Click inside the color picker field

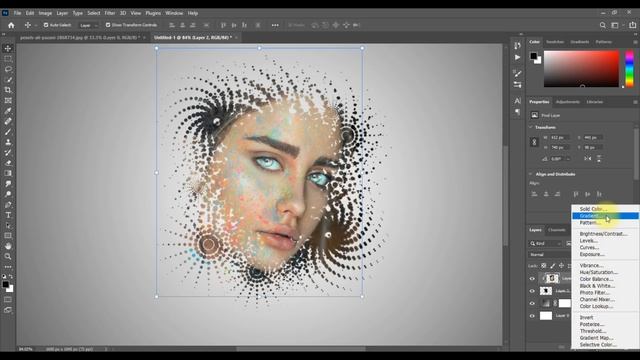tap(581, 69)
